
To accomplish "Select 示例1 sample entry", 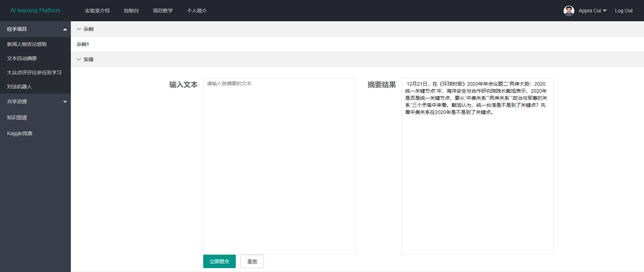I will [x=83, y=44].
